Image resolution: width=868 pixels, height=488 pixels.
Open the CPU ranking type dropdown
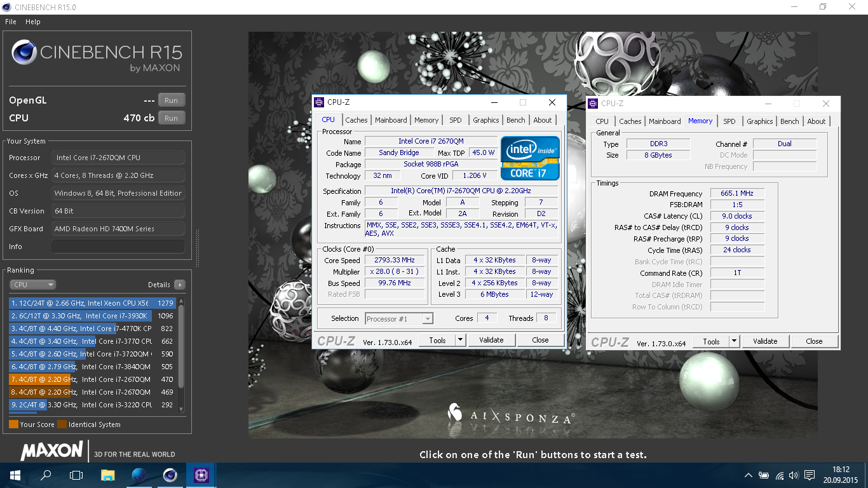click(x=33, y=285)
